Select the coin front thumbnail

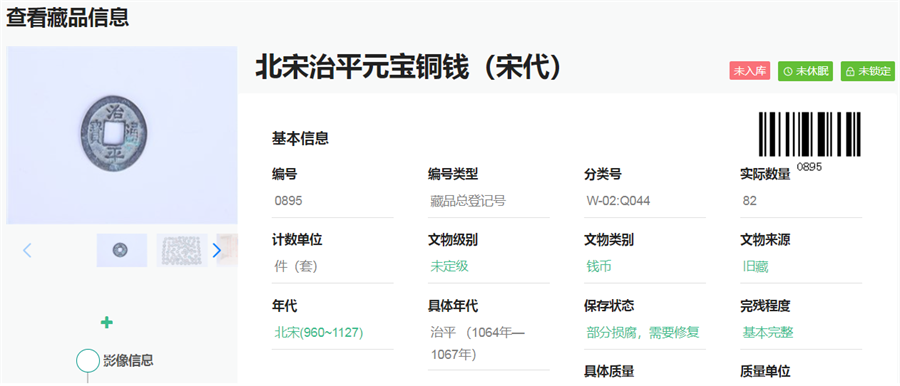pos(122,250)
